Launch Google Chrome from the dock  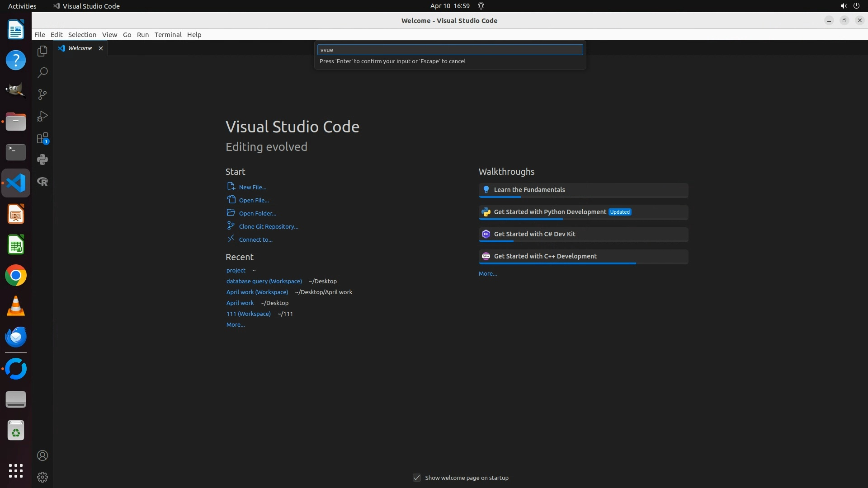pyautogui.click(x=16, y=276)
